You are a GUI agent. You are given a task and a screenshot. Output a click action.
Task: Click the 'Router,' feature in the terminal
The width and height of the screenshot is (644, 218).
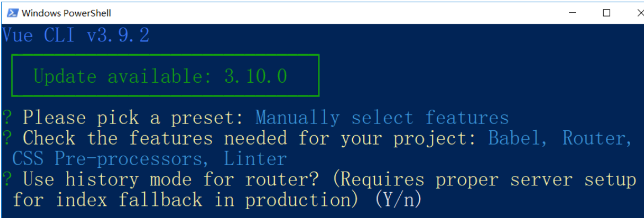(x=597, y=138)
